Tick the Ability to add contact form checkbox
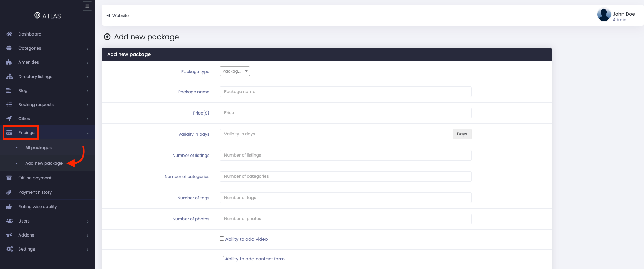The image size is (644, 269). coord(222,258)
